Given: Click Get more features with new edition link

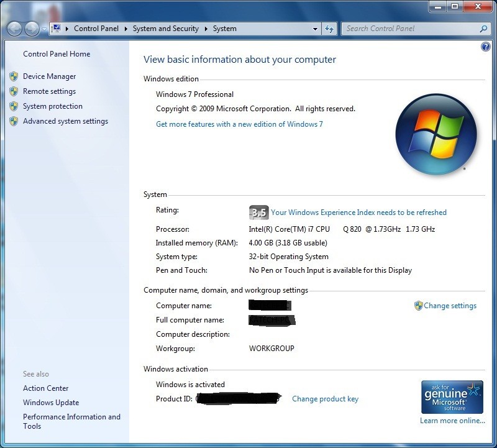Looking at the screenshot, I should coord(239,124).
